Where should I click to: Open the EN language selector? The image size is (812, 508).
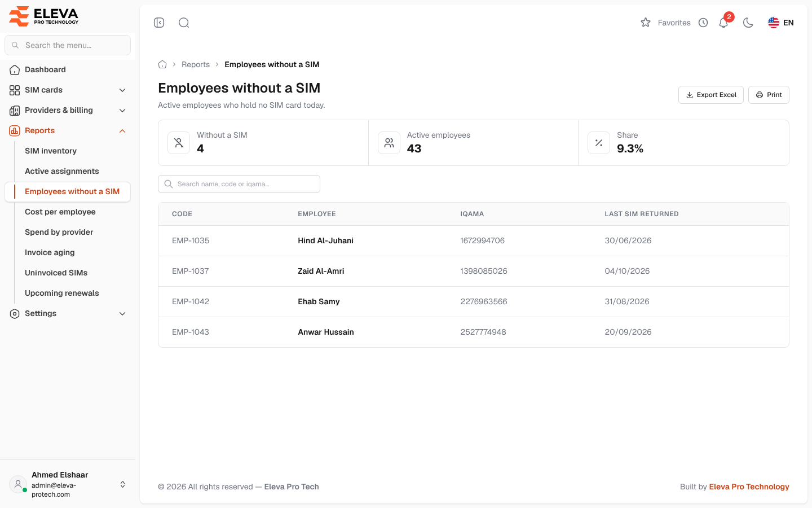tap(781, 23)
